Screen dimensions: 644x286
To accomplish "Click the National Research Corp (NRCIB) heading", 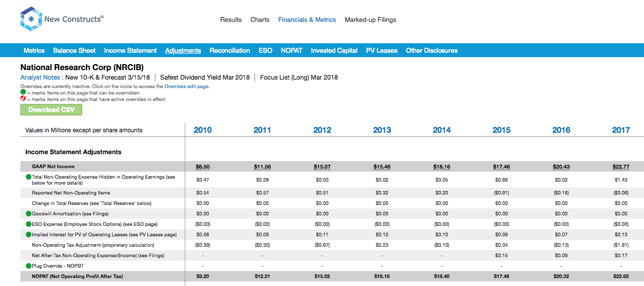I will point(82,67).
